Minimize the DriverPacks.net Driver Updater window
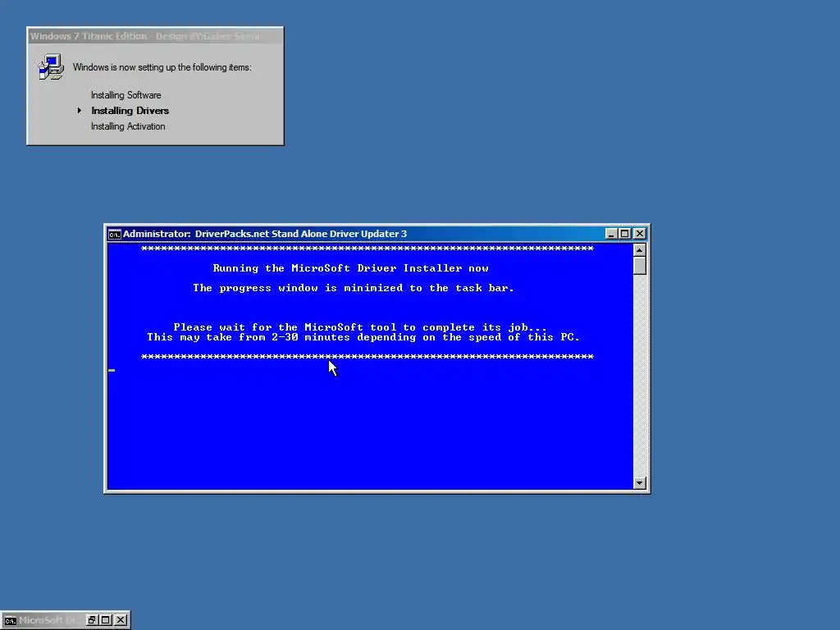The width and height of the screenshot is (840, 630). click(x=610, y=234)
